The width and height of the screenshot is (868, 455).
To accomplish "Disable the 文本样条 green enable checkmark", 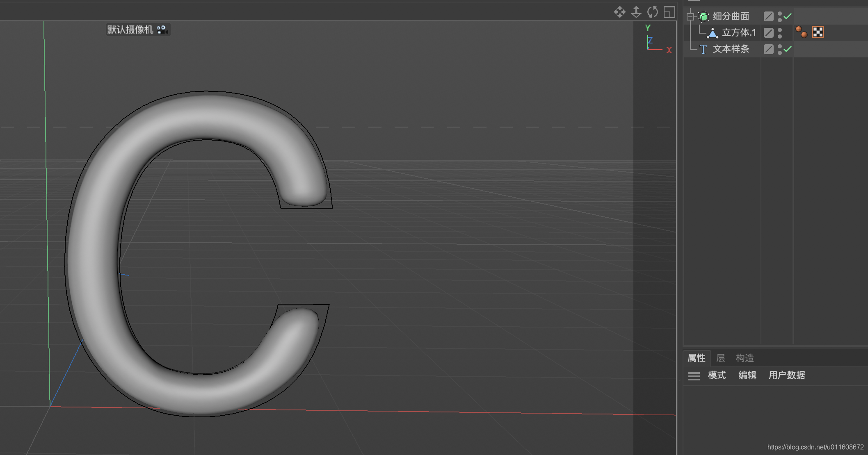I will pos(788,49).
